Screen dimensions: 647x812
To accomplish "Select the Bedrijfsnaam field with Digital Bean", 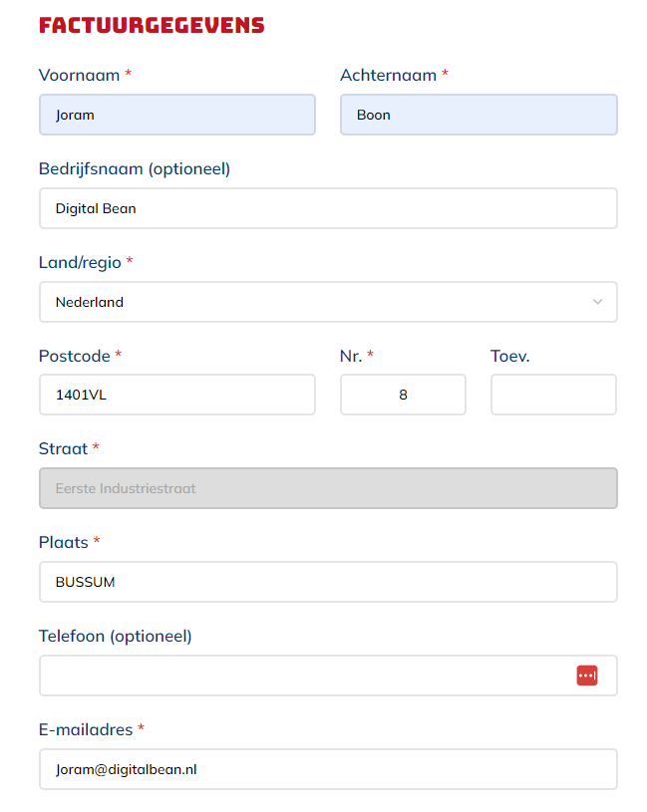I will pos(327,208).
